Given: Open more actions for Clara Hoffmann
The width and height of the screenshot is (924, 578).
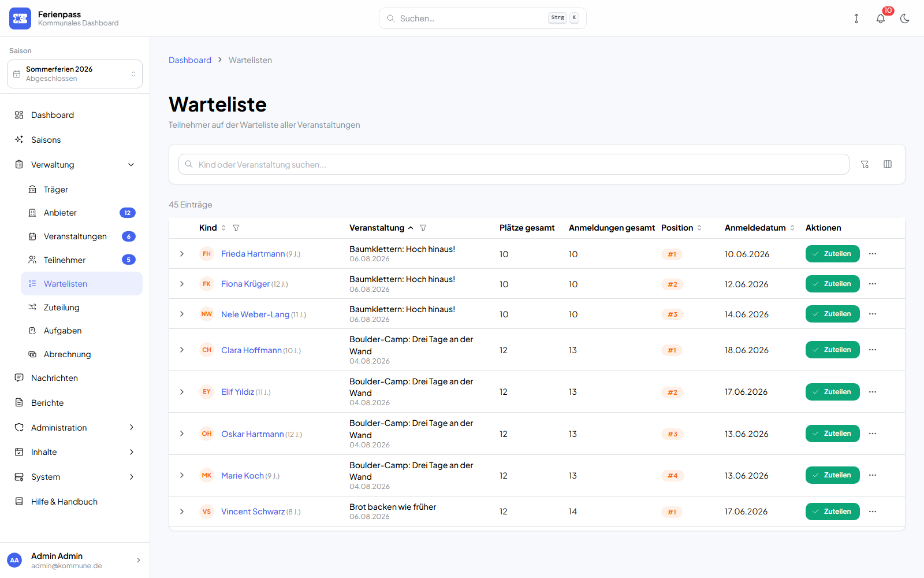Looking at the screenshot, I should click(873, 350).
